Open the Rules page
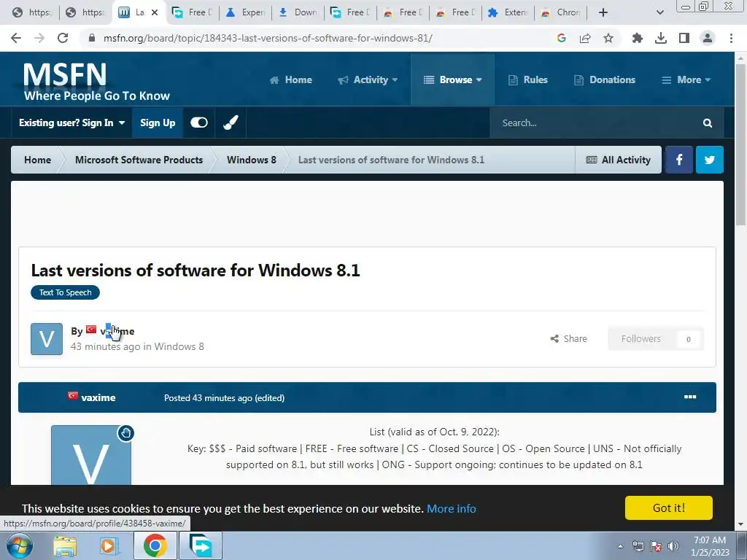747x560 pixels. coord(528,79)
